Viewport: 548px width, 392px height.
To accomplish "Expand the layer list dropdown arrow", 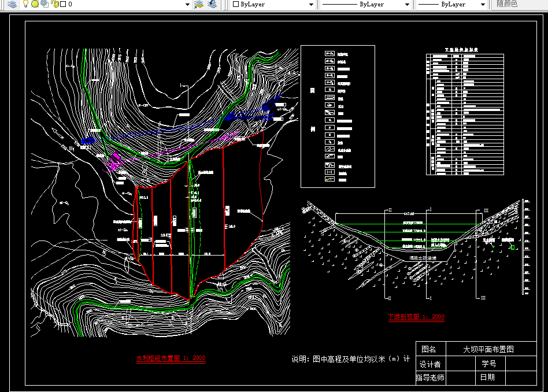I will coord(187,5).
